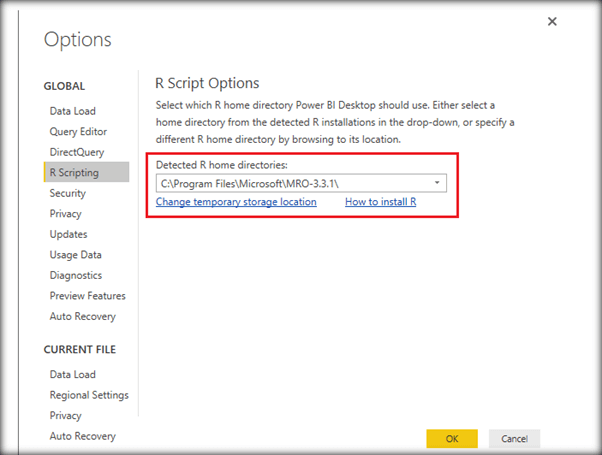Open the Preview Features page
The image size is (602, 455).
coord(88,296)
